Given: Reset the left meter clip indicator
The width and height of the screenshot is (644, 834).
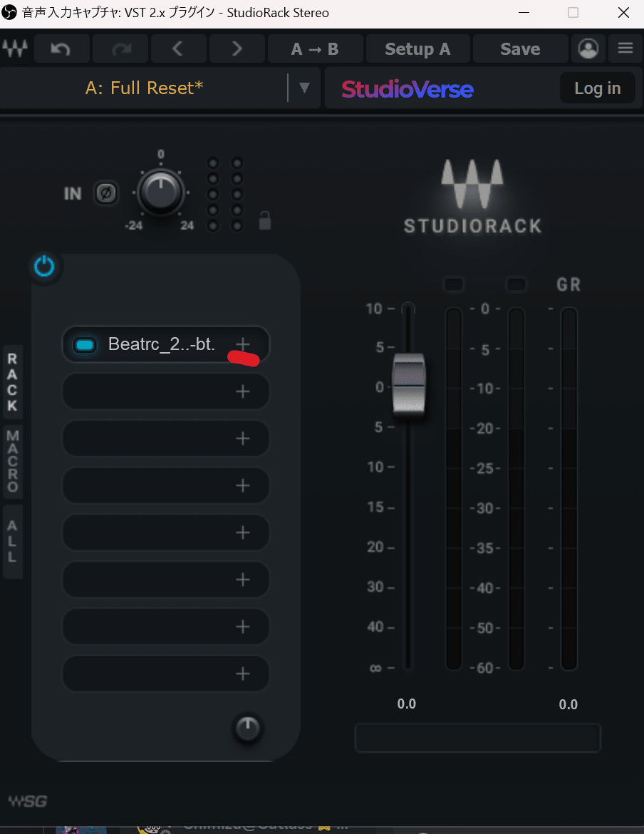Looking at the screenshot, I should coord(453,284).
